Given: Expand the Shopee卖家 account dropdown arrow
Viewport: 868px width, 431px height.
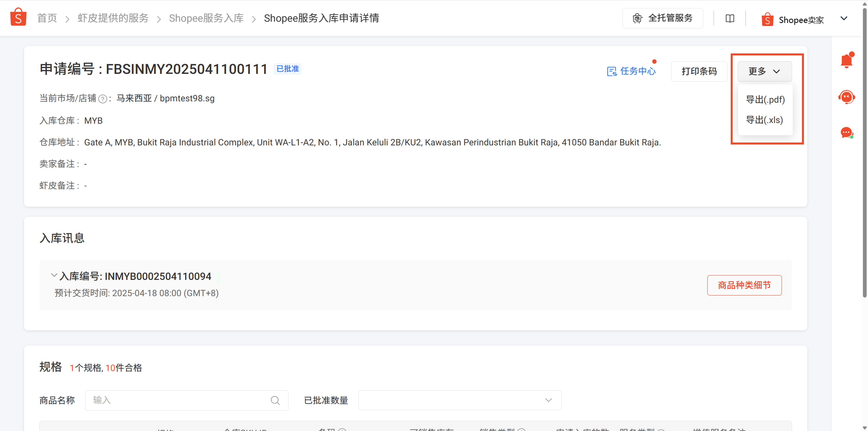Looking at the screenshot, I should click(x=844, y=19).
